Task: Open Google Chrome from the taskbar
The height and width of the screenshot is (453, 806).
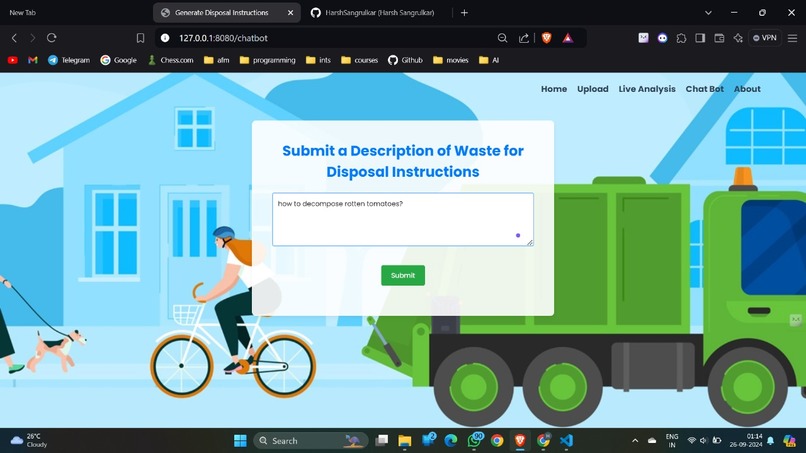Action: [497, 441]
